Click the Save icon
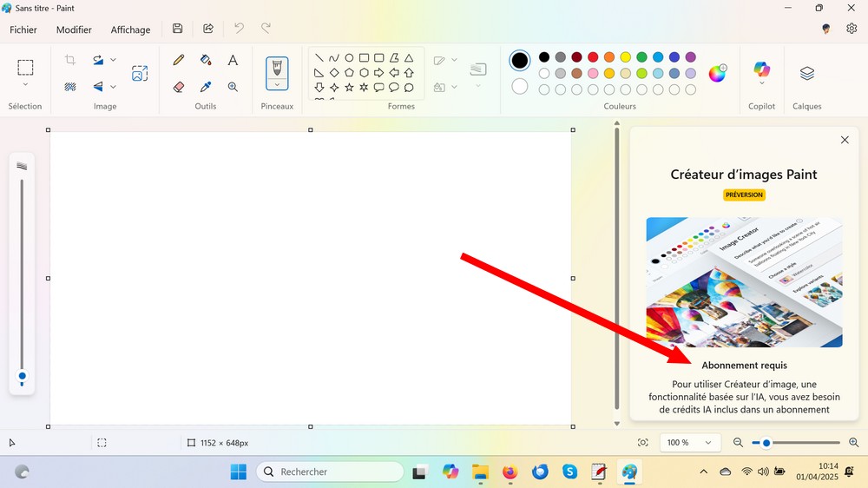This screenshot has width=868, height=488. 177,29
